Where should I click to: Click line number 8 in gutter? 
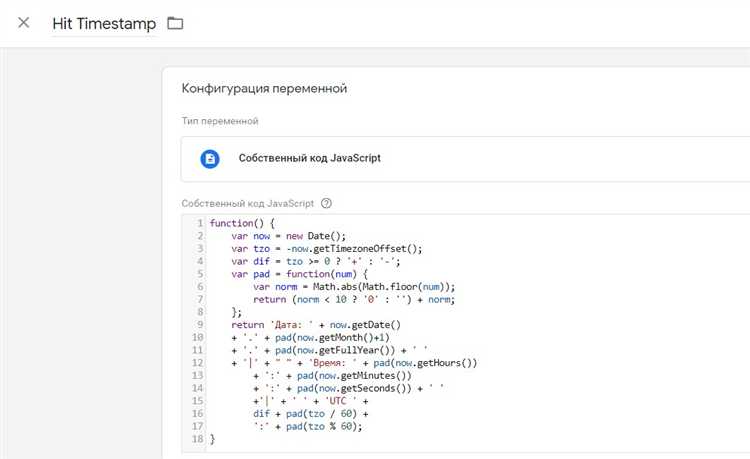pos(200,312)
